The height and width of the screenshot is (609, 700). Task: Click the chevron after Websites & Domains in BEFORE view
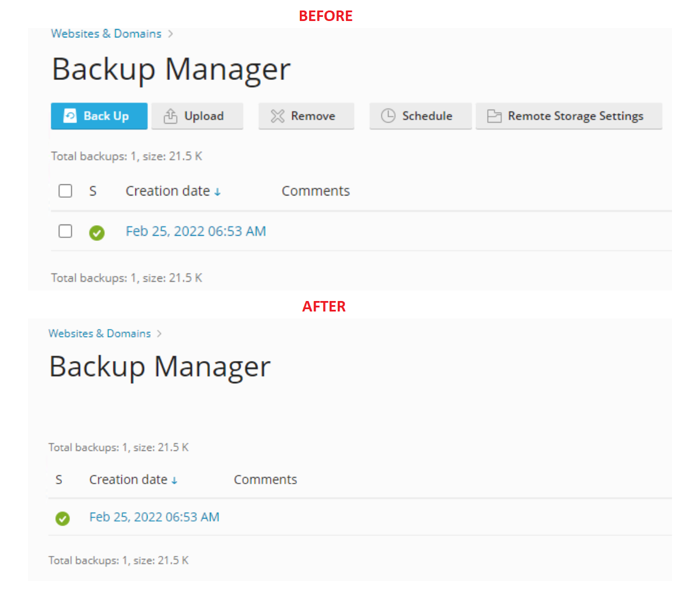click(x=170, y=34)
